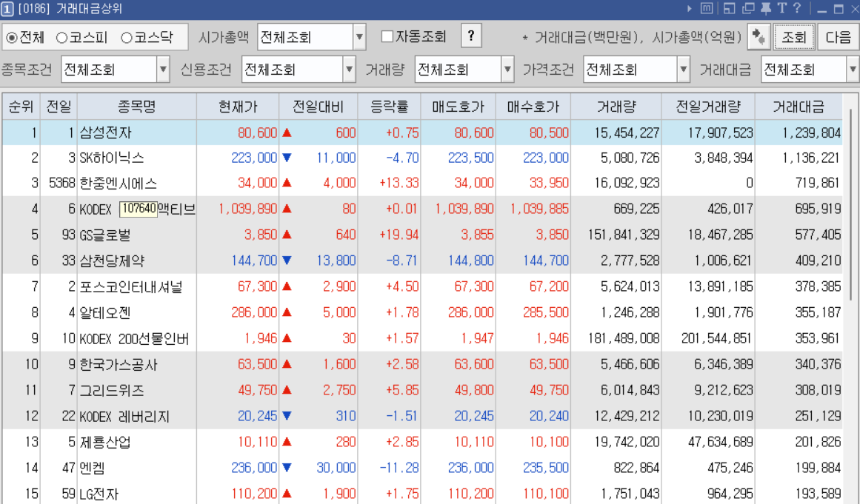Screen dimensions: 860x504
Task: Select the GS글로벌 stock name
Action: pyautogui.click(x=105, y=235)
